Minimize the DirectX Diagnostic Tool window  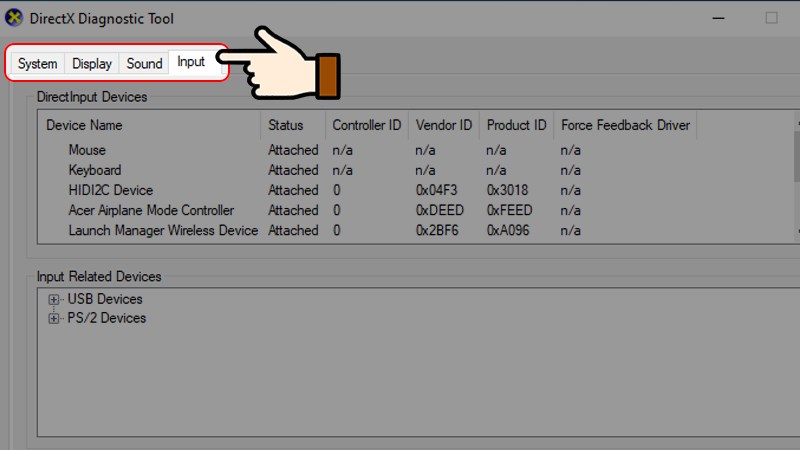[x=718, y=18]
